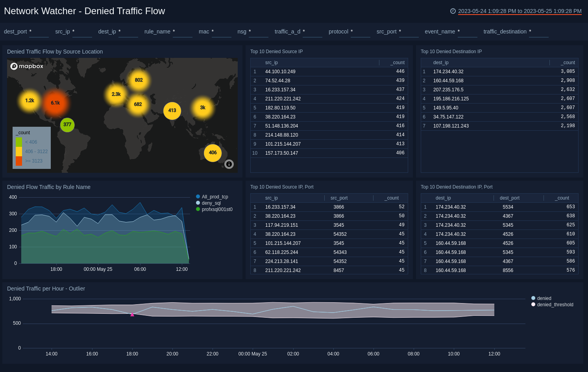Screen dimensions: 588x372
Task: Sort Top 10 Denied Source IP by _count
Action: pyautogui.click(x=398, y=63)
